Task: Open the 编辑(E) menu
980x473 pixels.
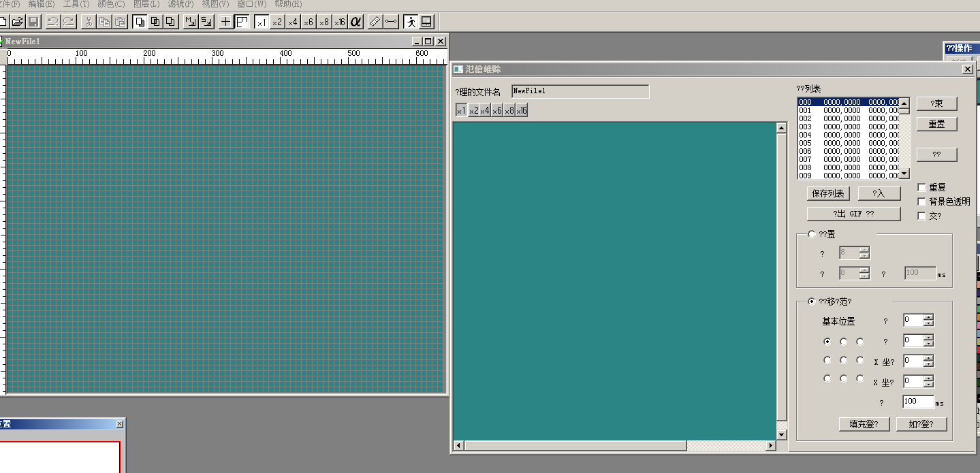Action: [x=42, y=4]
